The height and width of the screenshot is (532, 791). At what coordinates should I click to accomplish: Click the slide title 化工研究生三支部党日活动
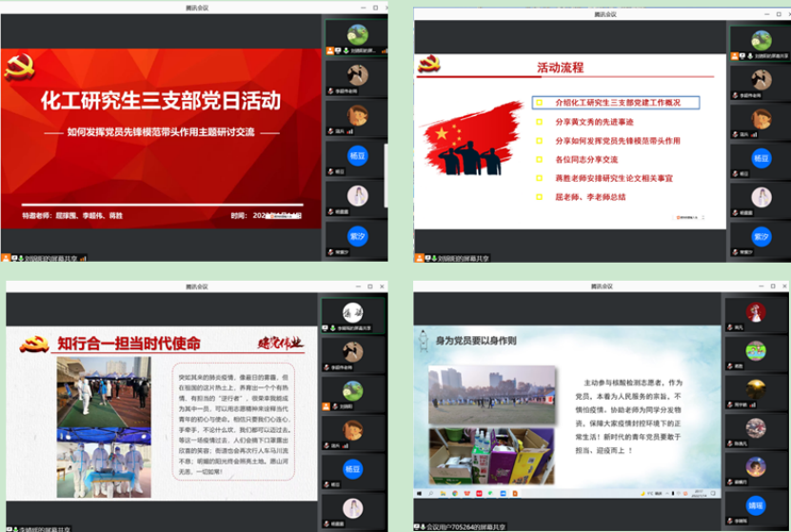(x=160, y=100)
